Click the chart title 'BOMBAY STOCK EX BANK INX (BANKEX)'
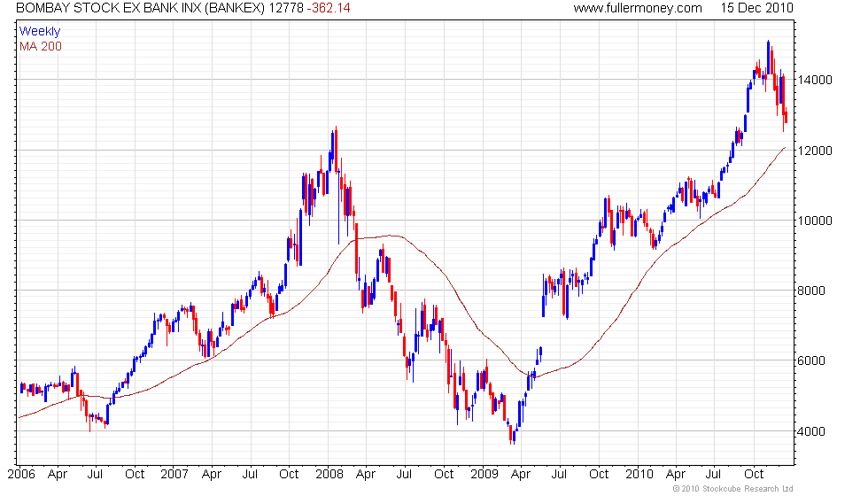Image resolution: width=868 pixels, height=496 pixels. click(x=141, y=8)
